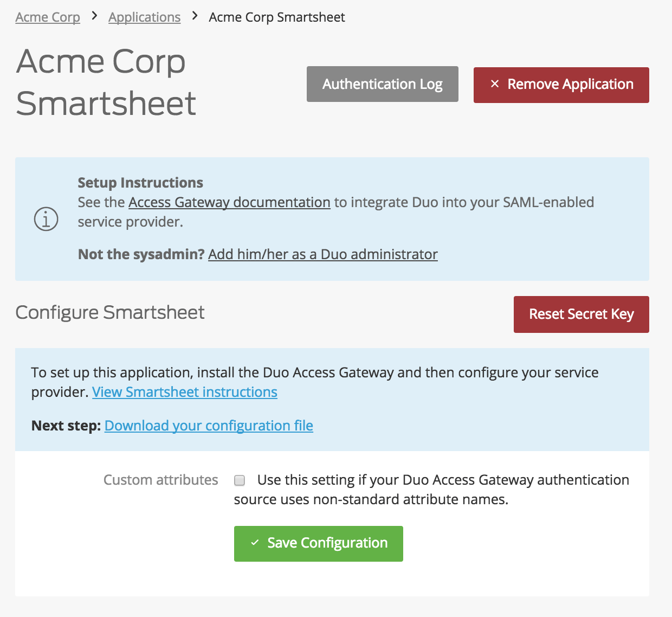Open the Access Gateway documentation
672x617 pixels.
229,202
